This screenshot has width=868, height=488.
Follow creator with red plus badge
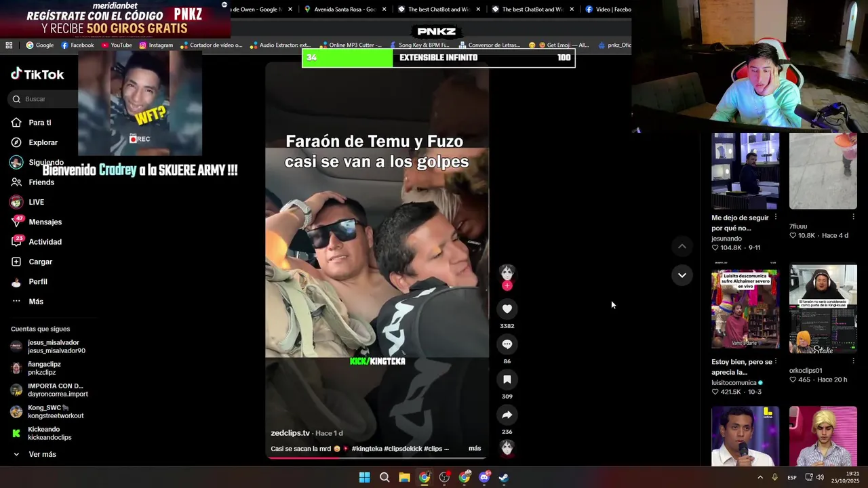(x=507, y=286)
